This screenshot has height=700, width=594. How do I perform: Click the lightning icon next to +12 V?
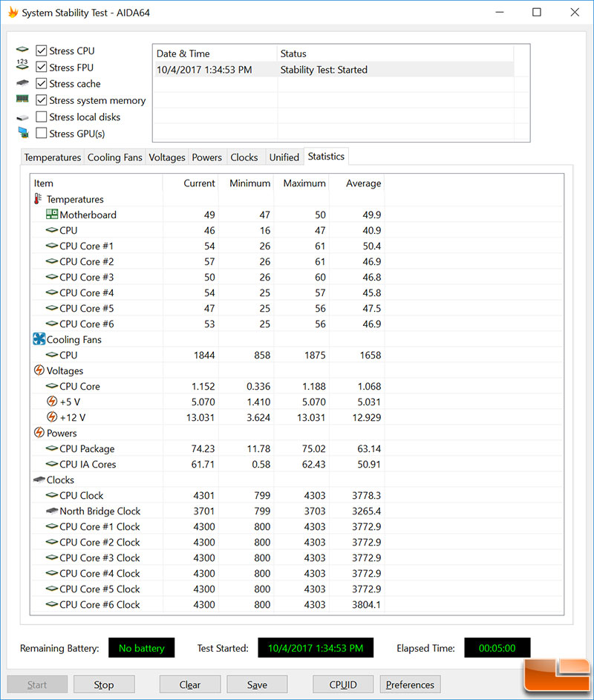point(52,417)
